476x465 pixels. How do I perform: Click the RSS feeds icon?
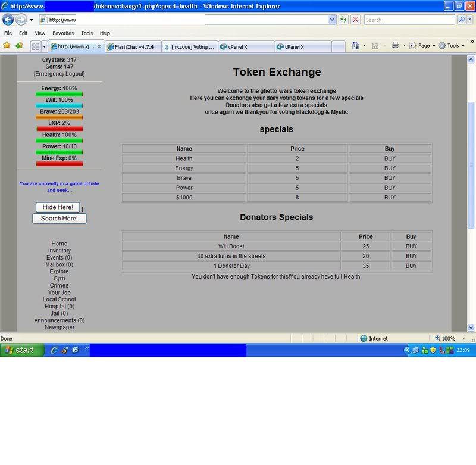coord(375,46)
